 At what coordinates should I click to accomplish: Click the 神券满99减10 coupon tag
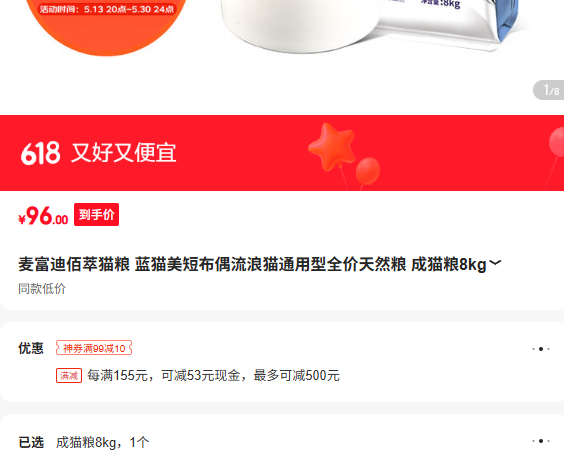point(94,348)
